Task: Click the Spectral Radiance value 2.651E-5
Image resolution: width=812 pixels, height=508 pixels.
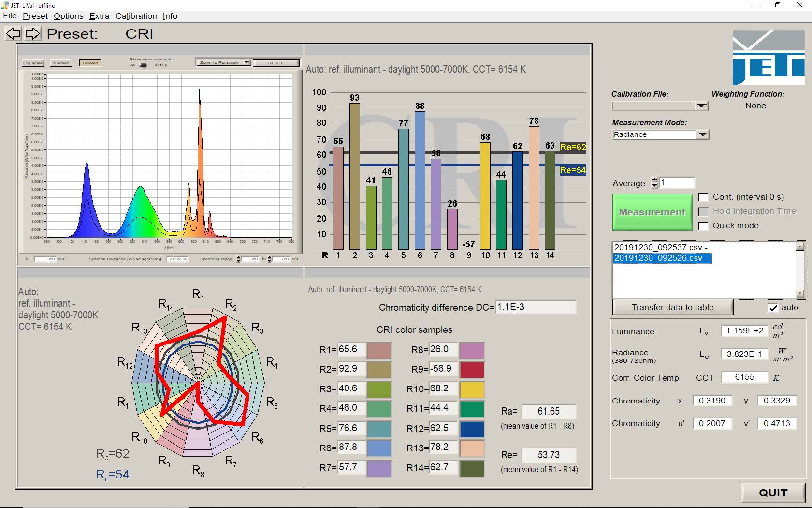Action: click(x=178, y=259)
